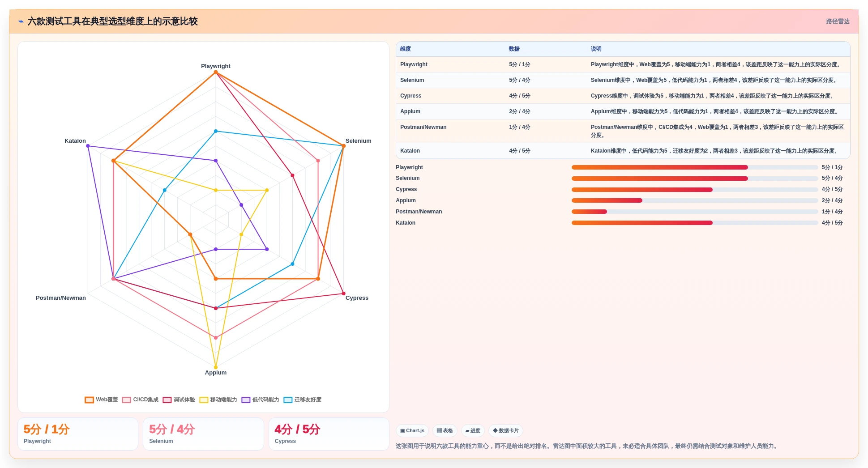Click the purple data point at Katalon vertex

pos(88,146)
